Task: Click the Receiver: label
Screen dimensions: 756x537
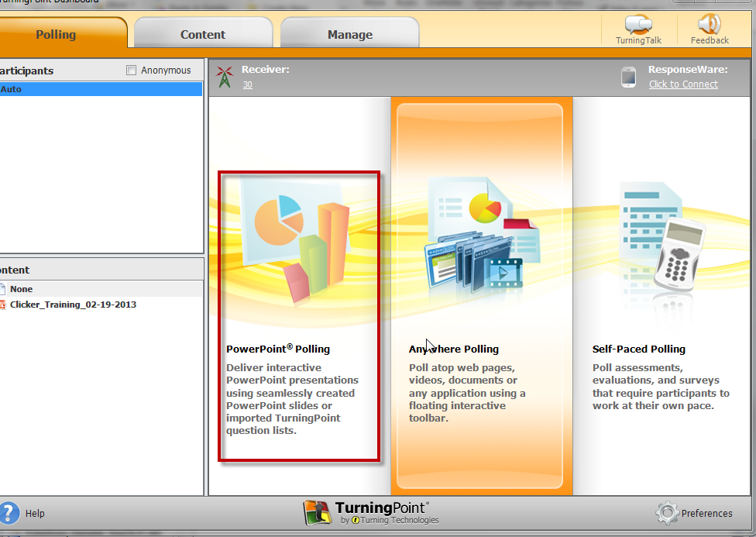Action: [x=266, y=70]
